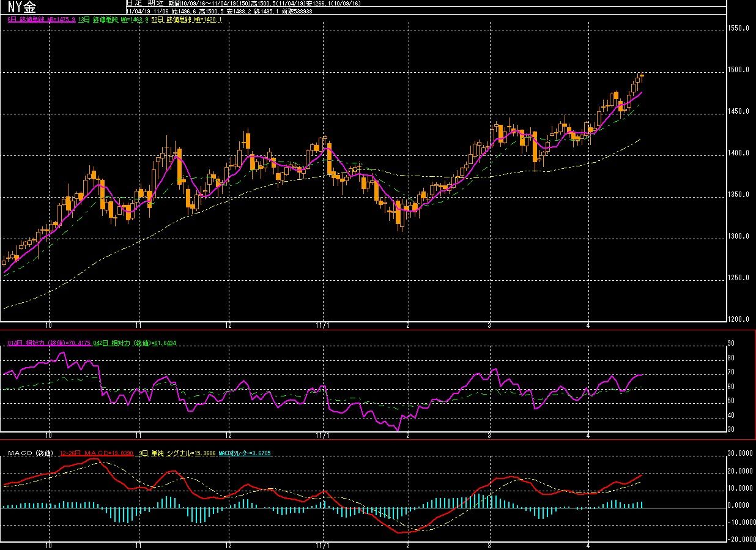Select the 6日 終値単純 MA=1475.9 legend

(41, 20)
